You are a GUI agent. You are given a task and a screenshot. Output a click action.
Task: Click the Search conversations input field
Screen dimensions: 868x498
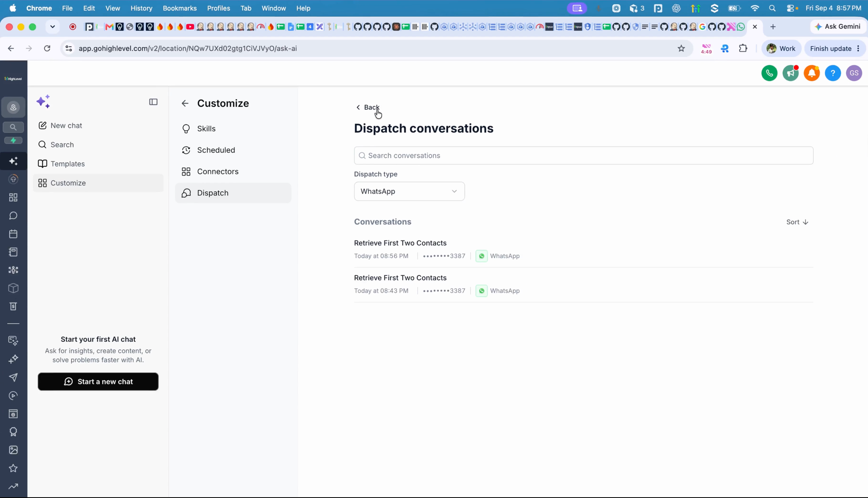tap(583, 156)
